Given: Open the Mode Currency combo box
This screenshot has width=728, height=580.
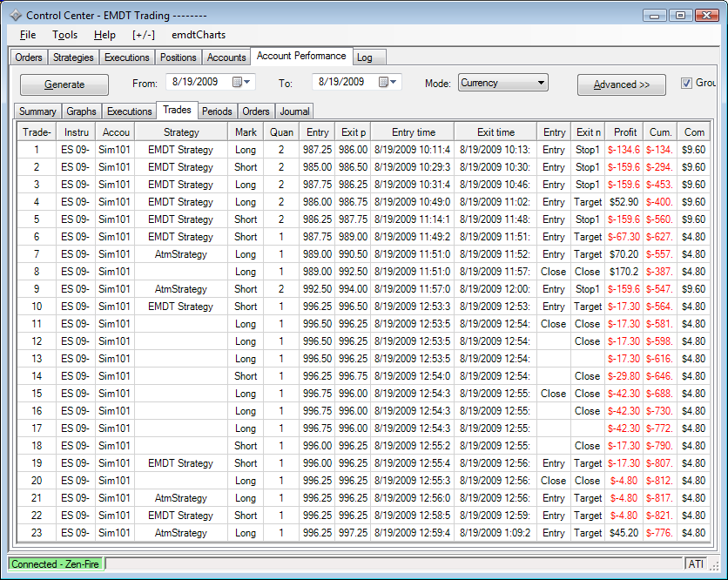Looking at the screenshot, I should click(502, 83).
